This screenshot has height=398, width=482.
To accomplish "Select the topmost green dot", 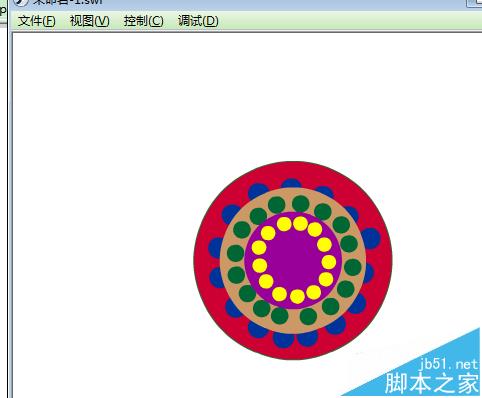I will coord(301,204).
